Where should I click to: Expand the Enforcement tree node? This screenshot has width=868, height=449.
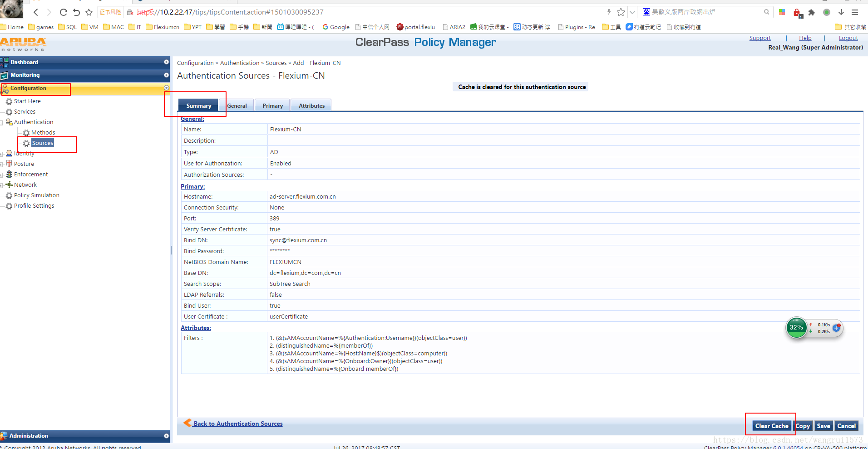tap(2, 175)
